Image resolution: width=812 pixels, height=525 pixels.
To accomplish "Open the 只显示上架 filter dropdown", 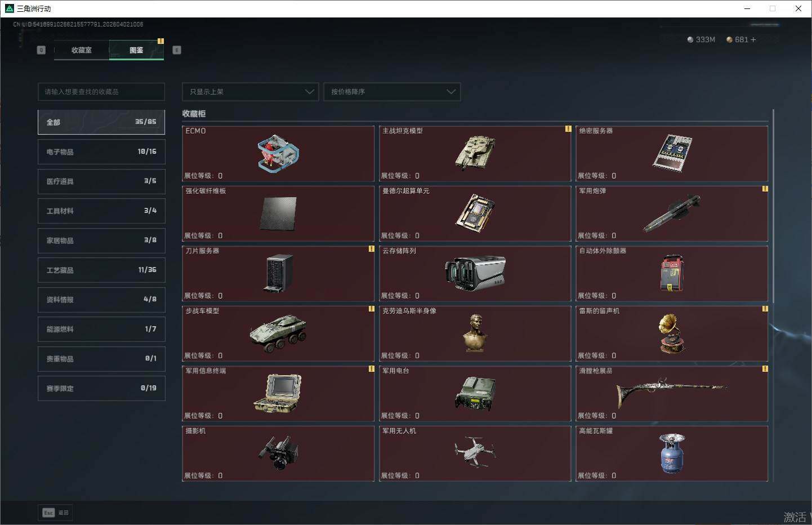I will click(x=251, y=92).
